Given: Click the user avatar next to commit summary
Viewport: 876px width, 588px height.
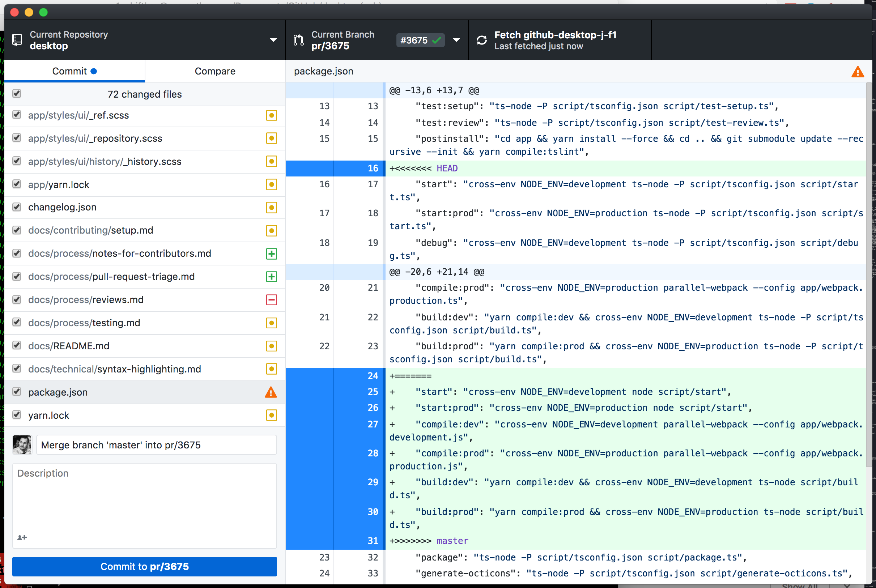Looking at the screenshot, I should pos(22,445).
